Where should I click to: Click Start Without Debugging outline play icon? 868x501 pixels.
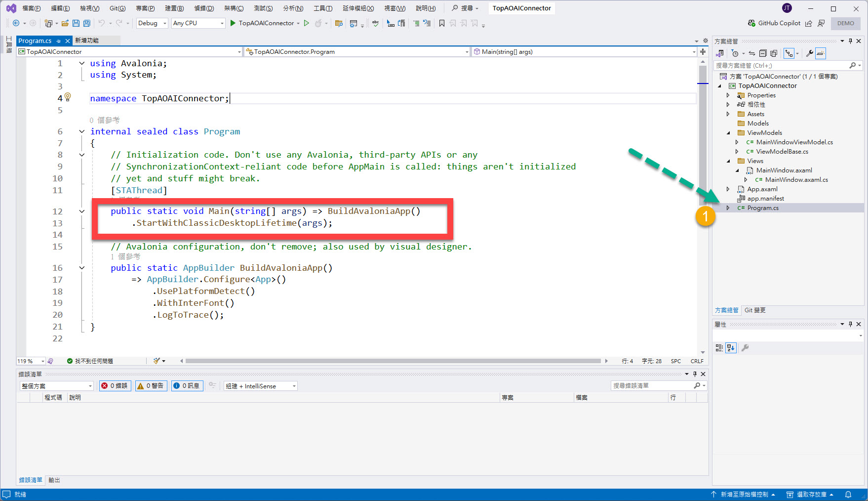tap(307, 23)
